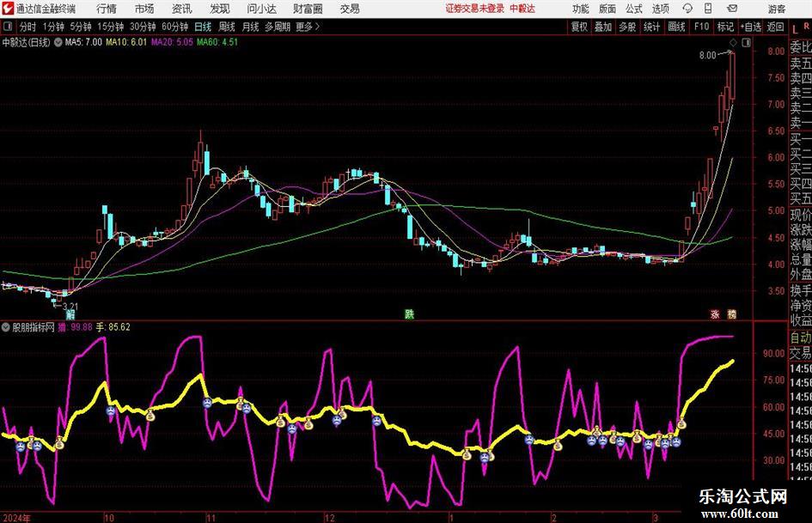Open the 公式 menu

pyautogui.click(x=634, y=9)
